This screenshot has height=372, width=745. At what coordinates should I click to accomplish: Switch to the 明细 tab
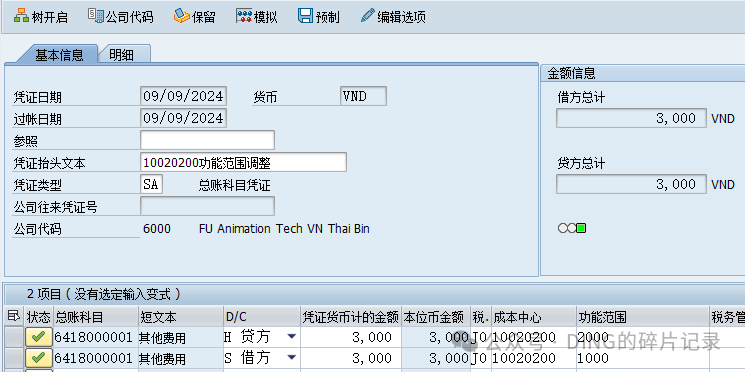[x=122, y=55]
